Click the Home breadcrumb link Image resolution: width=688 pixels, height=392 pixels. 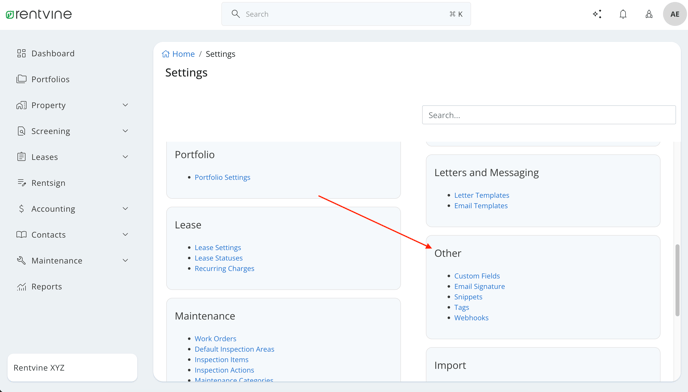(183, 54)
